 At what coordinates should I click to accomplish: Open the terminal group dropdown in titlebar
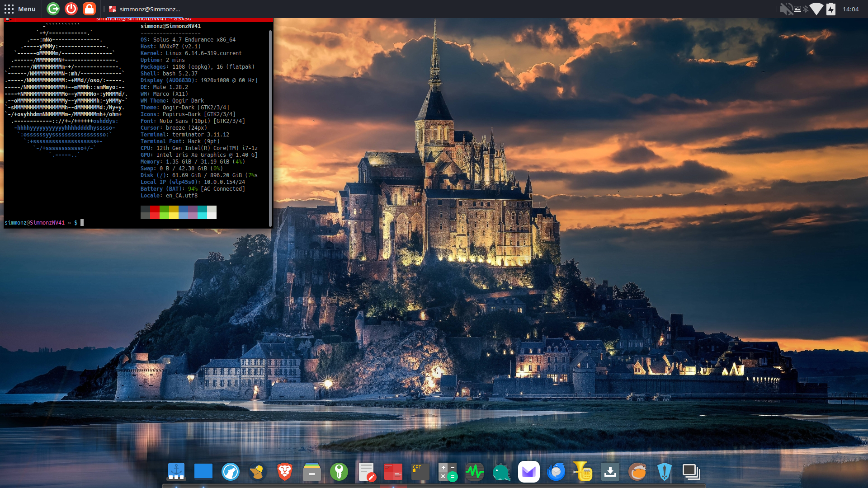pyautogui.click(x=8, y=19)
